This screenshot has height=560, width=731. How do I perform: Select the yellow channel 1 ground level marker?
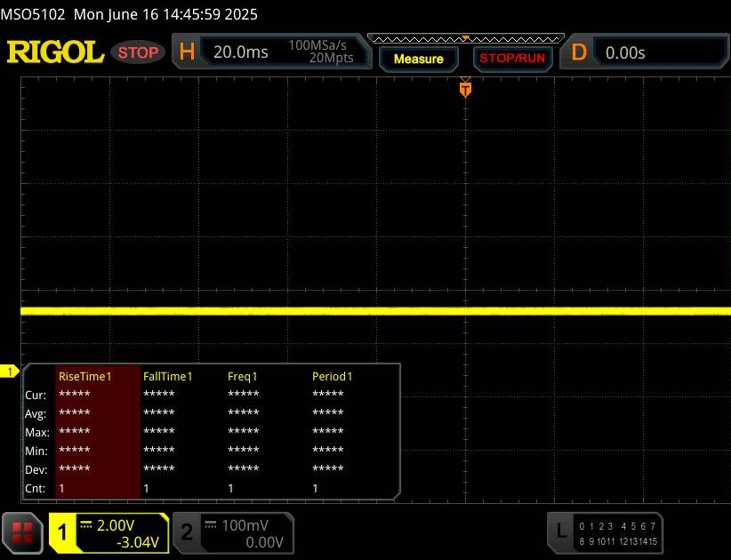point(11,371)
